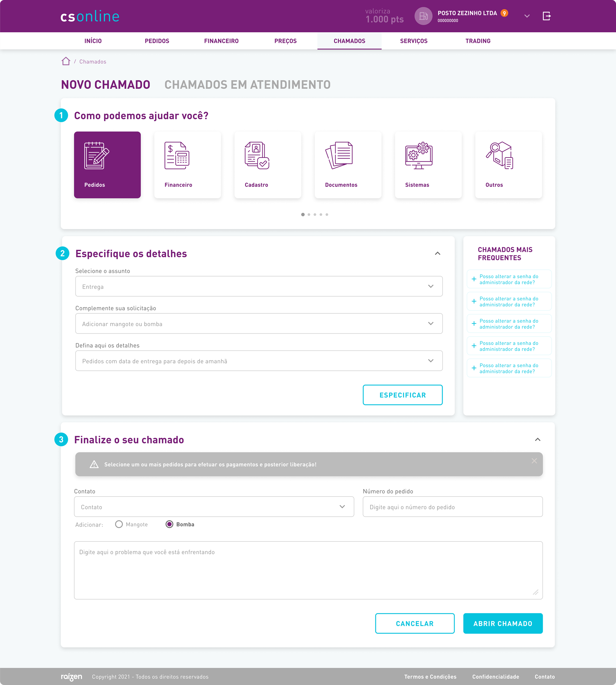Click the Abrir Chamado button
Viewport: 616px width, 685px height.
503,623
